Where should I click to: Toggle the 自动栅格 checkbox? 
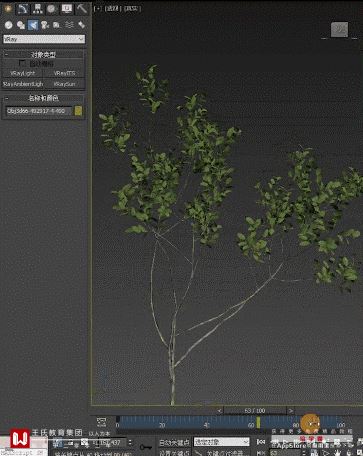tap(22, 63)
